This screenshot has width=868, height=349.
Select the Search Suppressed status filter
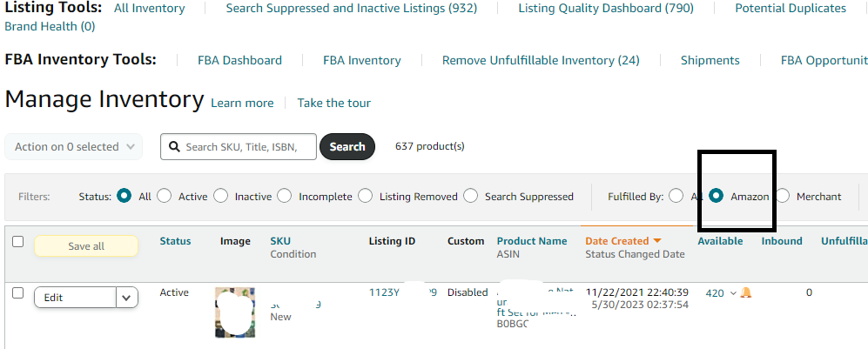pos(471,196)
